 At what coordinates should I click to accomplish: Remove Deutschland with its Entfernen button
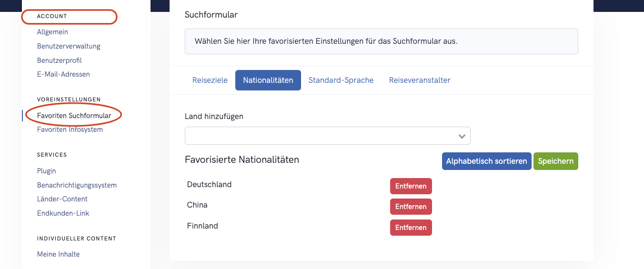click(411, 186)
